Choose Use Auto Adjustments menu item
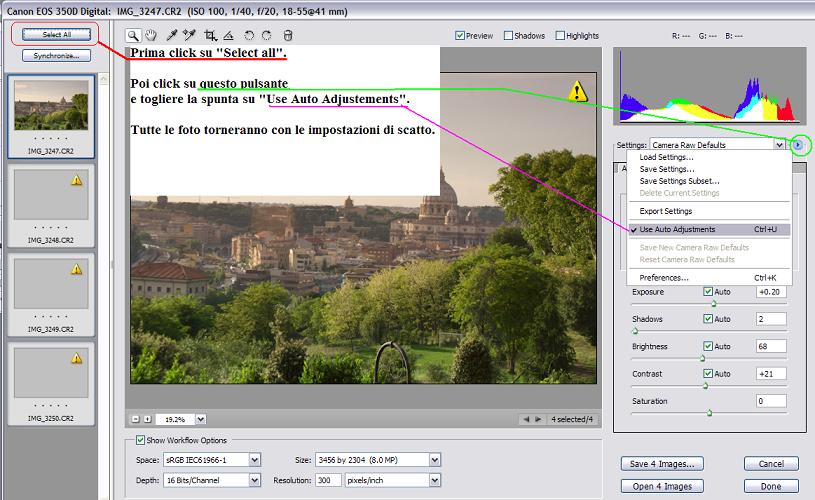The image size is (815, 500). click(678, 229)
